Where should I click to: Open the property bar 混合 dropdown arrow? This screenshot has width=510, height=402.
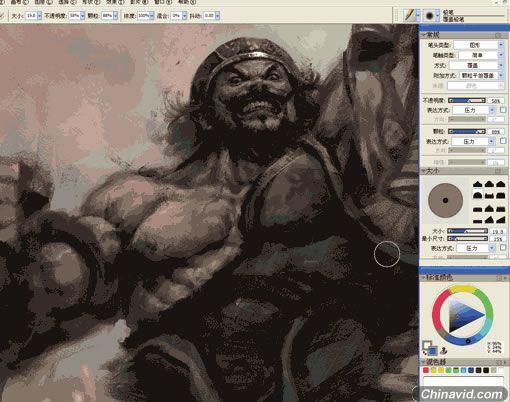[x=184, y=15]
